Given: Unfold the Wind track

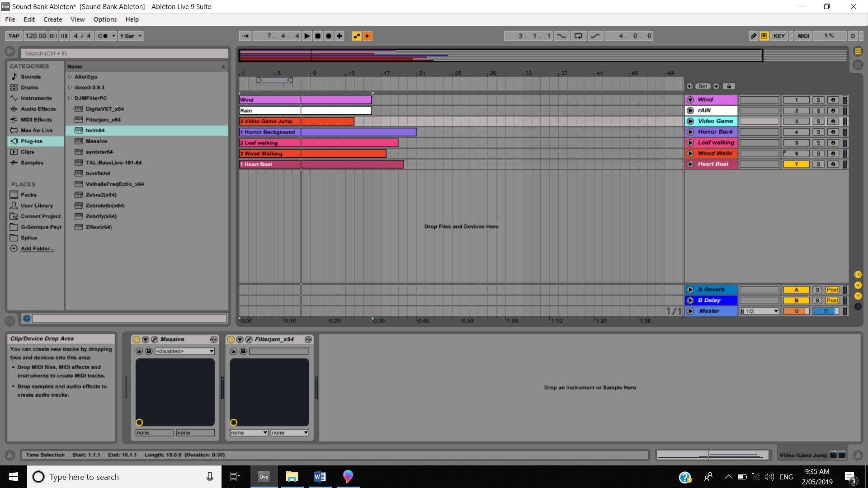Looking at the screenshot, I should (690, 100).
